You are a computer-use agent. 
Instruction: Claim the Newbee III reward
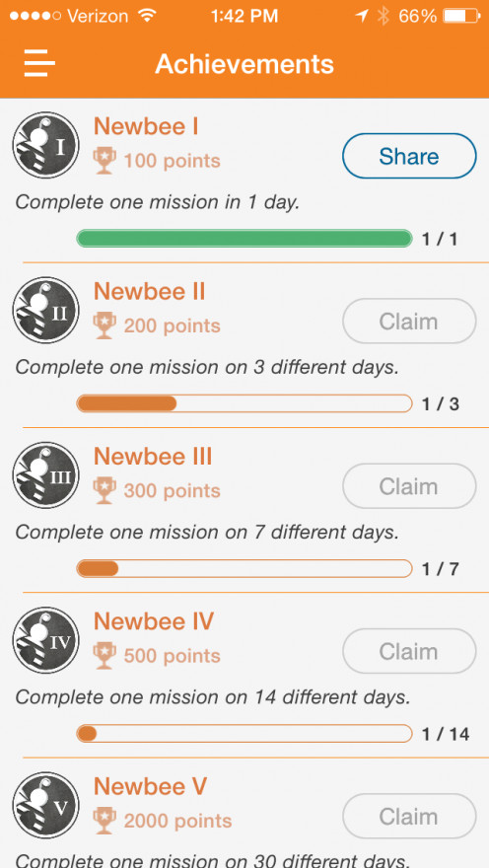click(409, 486)
